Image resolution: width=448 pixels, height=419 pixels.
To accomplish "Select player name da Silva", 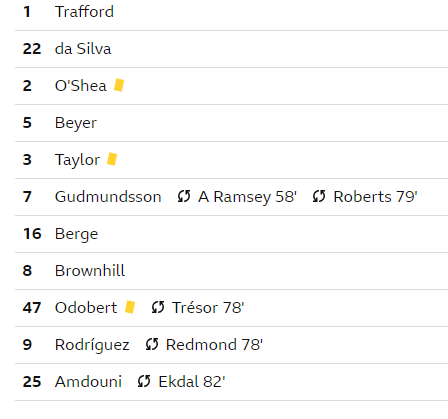I will click(x=83, y=49).
